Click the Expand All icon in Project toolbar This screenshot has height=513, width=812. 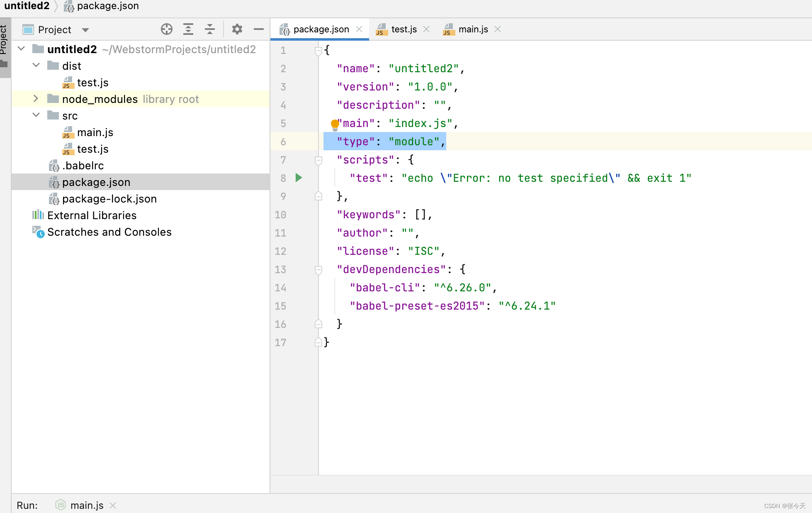point(188,29)
